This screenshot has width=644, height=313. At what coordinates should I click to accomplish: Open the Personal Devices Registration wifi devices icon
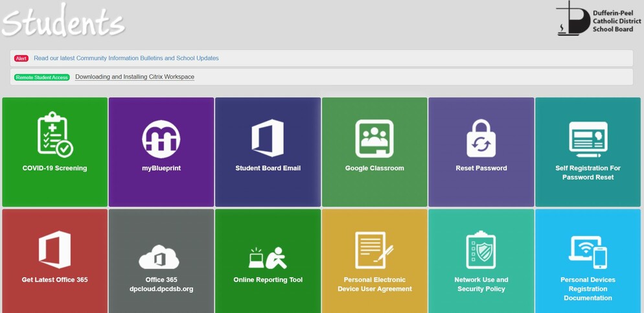pyautogui.click(x=588, y=252)
